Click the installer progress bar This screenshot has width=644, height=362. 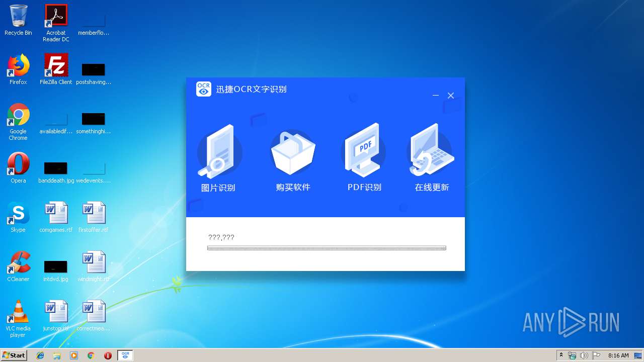(x=327, y=248)
